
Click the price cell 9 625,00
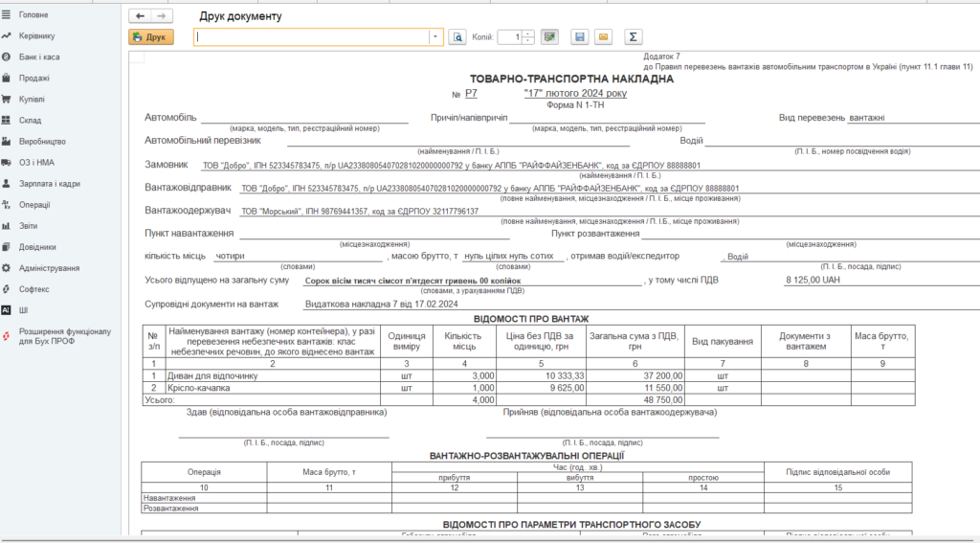pos(541,388)
